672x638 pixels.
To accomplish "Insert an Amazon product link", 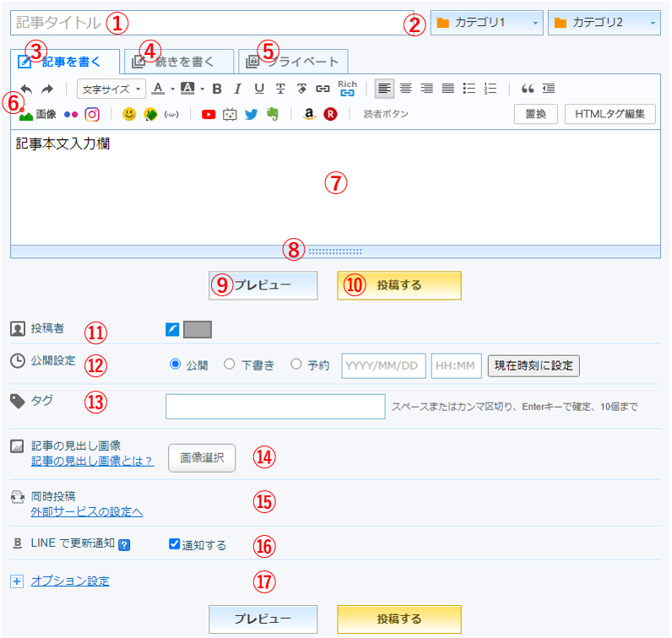I will pos(309,114).
